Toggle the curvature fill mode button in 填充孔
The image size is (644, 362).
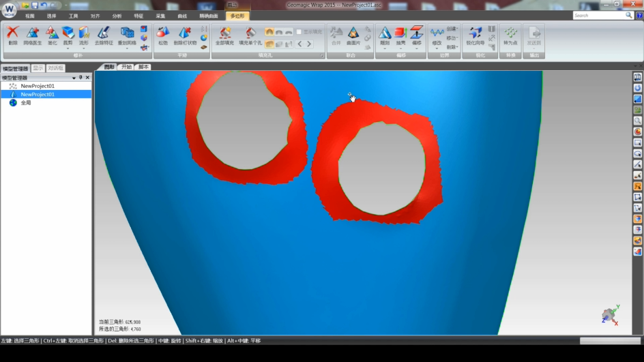pyautogui.click(x=269, y=32)
